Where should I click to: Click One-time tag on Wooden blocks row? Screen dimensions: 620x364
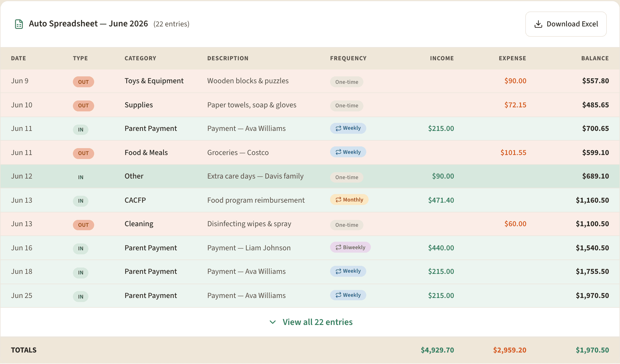(347, 82)
